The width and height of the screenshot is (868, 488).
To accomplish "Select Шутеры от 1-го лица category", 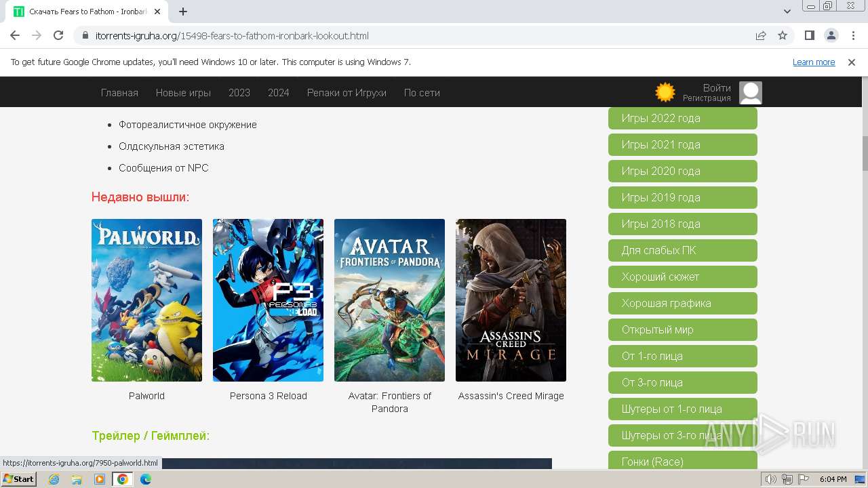I will click(683, 409).
